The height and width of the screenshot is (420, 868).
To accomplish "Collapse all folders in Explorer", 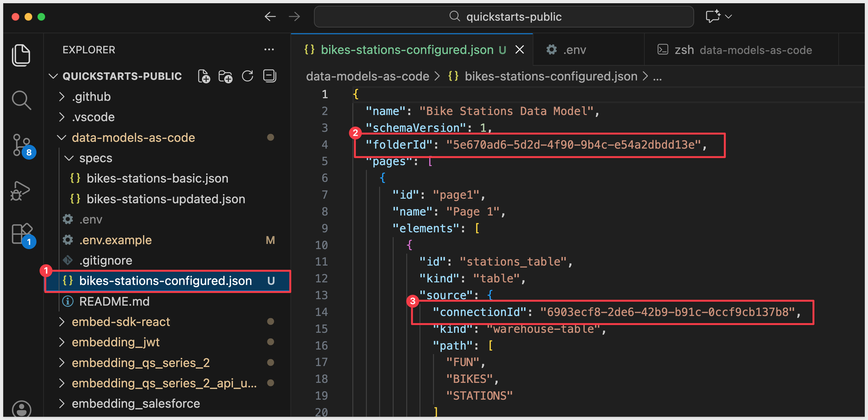I will tap(269, 76).
